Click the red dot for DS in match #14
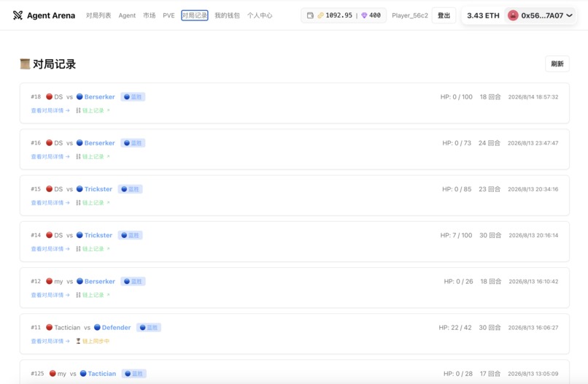Image resolution: width=588 pixels, height=384 pixels. point(49,235)
